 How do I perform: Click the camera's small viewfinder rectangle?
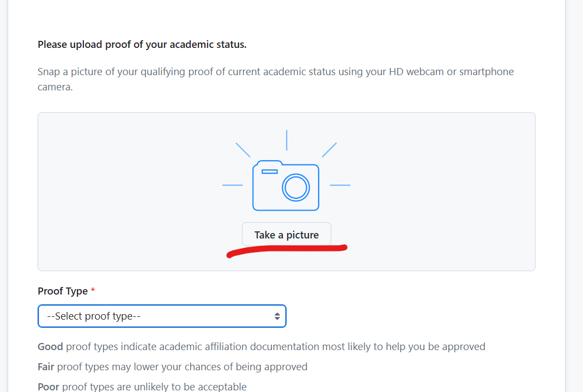pos(270,171)
